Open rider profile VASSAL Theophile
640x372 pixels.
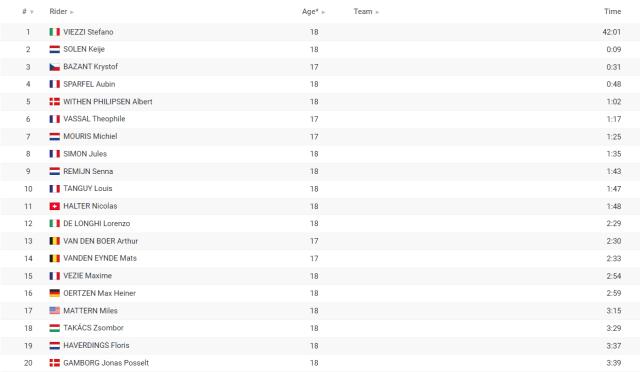coord(94,119)
